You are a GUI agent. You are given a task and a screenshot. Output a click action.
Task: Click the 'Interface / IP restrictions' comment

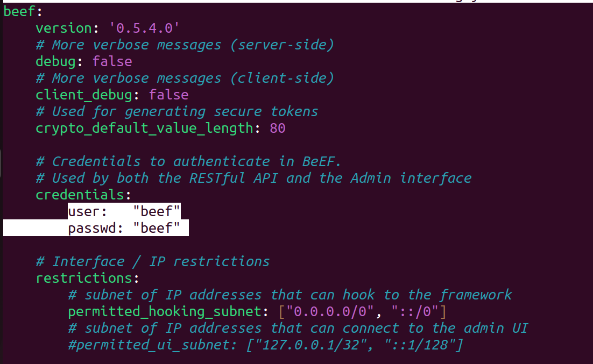click(153, 261)
